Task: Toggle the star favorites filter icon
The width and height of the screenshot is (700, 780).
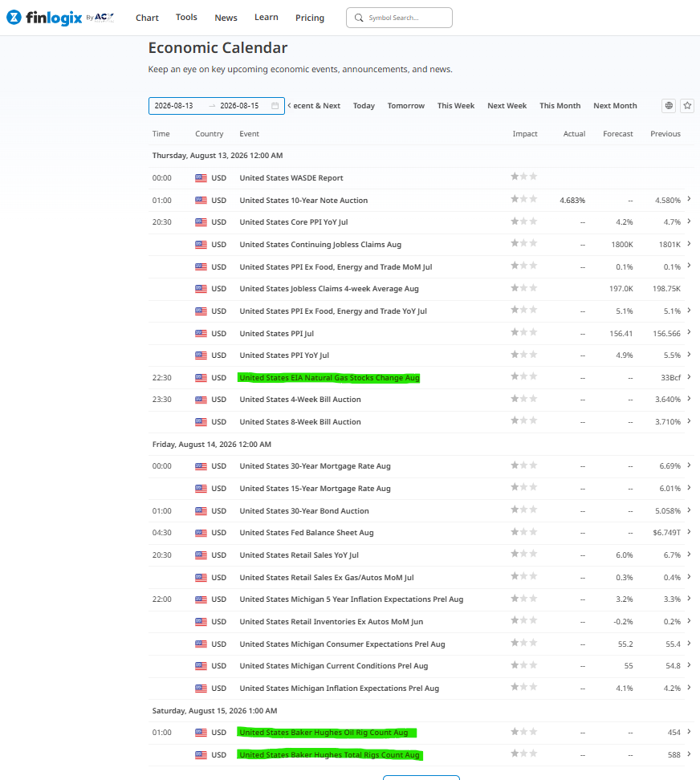Action: pos(687,105)
